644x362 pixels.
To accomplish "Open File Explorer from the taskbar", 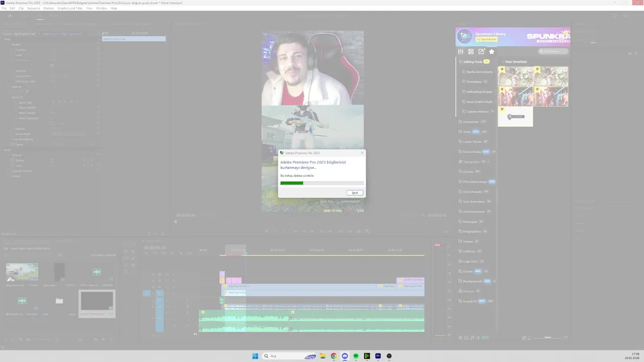I will pos(323,356).
